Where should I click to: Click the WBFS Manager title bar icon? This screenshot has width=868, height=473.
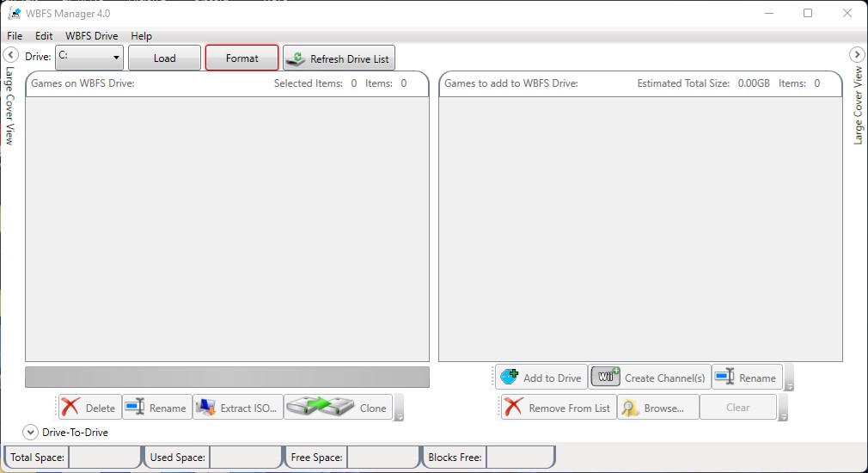click(x=15, y=13)
